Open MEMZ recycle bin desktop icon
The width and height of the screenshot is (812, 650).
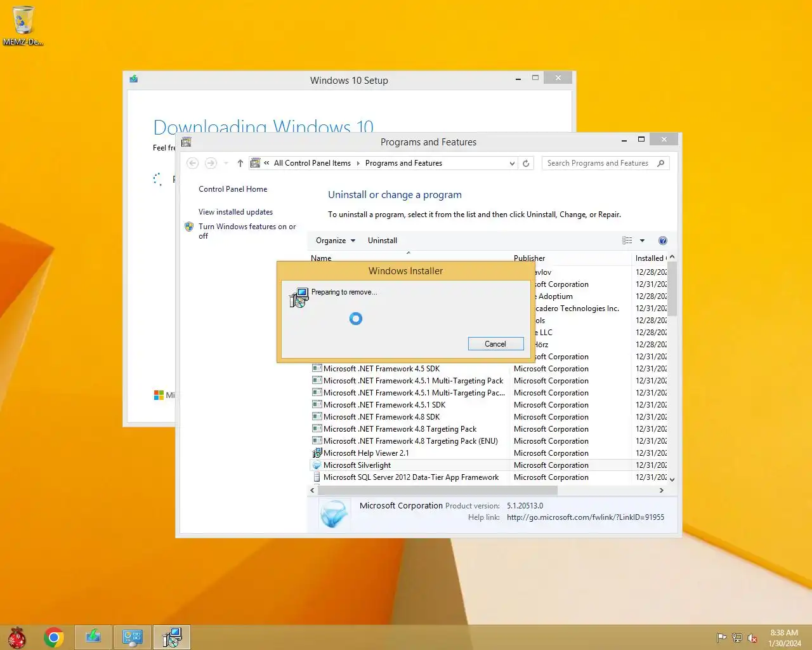[x=23, y=25]
